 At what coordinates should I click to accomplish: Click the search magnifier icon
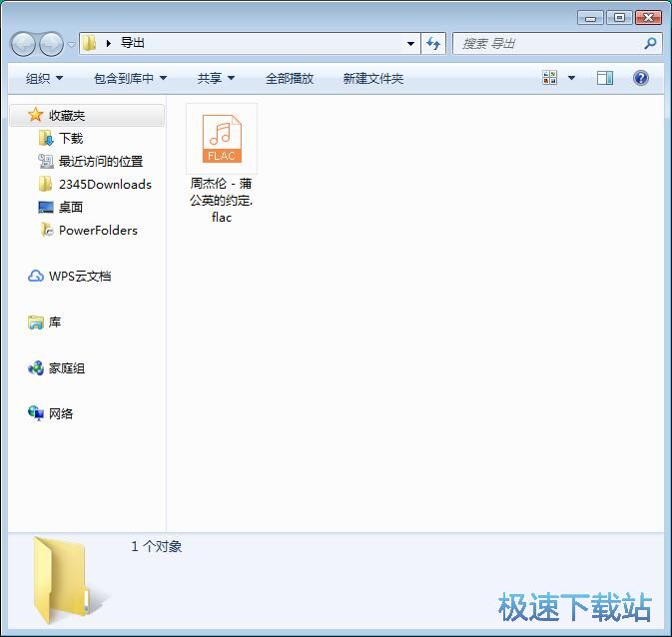650,43
